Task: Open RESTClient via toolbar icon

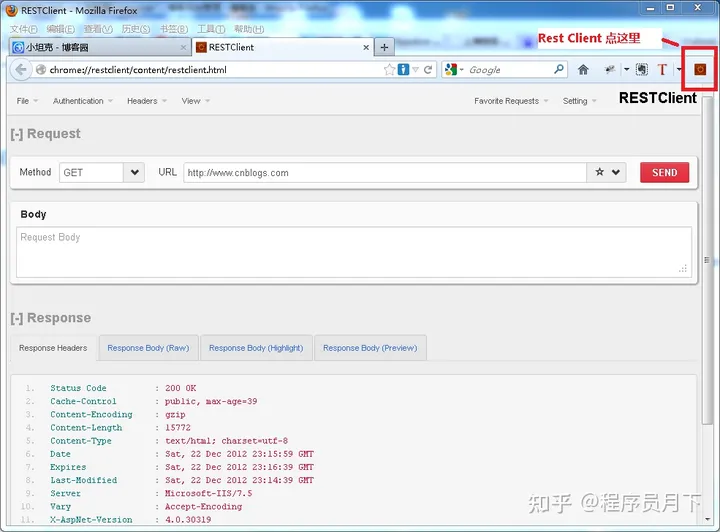Action: pyautogui.click(x=700, y=70)
